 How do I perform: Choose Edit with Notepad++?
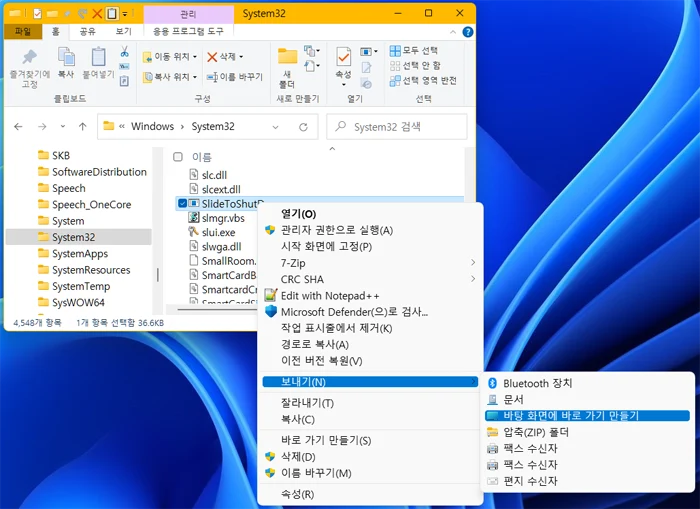click(371, 296)
